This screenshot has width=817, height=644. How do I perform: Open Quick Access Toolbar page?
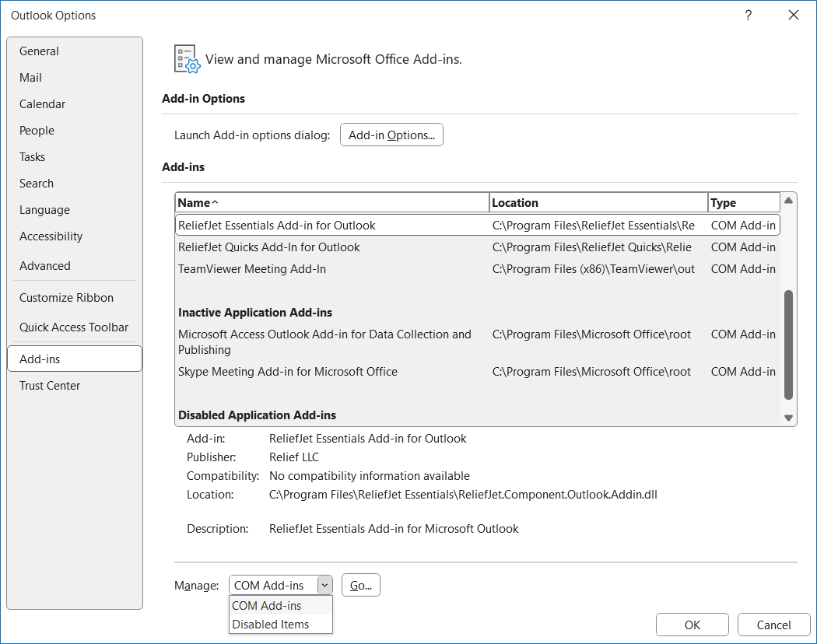pos(75,327)
